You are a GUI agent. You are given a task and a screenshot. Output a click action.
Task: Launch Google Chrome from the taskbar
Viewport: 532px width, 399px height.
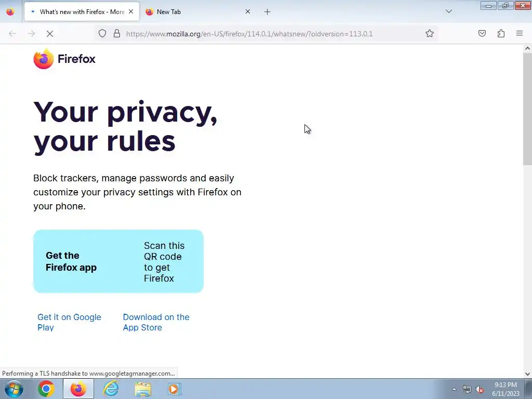(46, 389)
